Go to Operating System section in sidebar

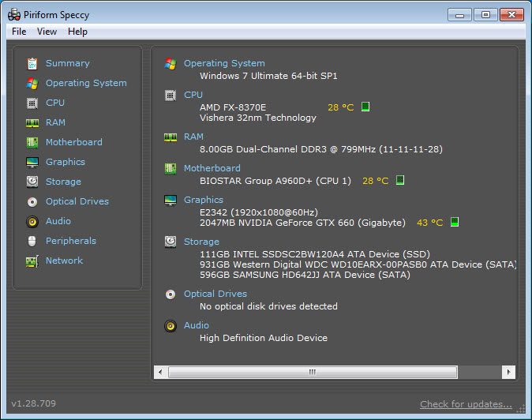(x=86, y=83)
